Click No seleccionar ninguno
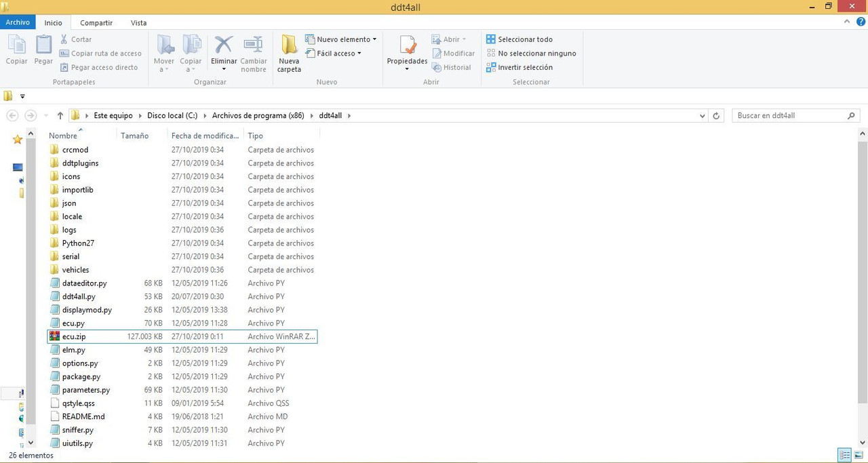The width and height of the screenshot is (868, 463). 531,54
